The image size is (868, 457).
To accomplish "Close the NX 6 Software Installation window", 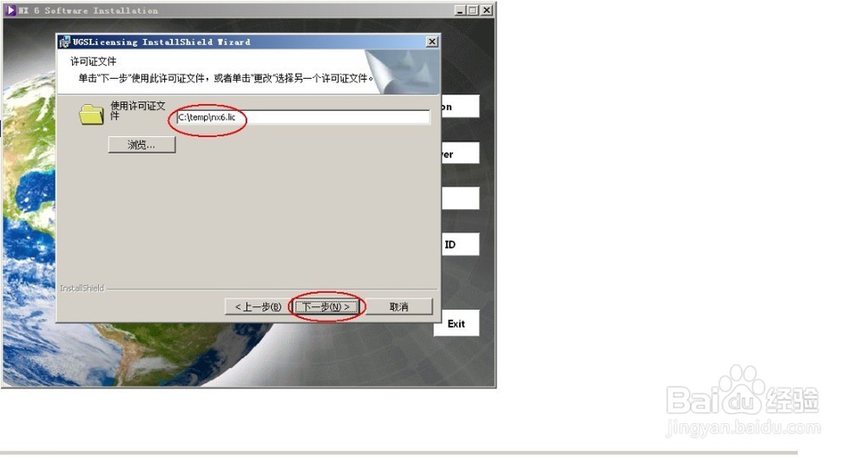I will pos(486,10).
